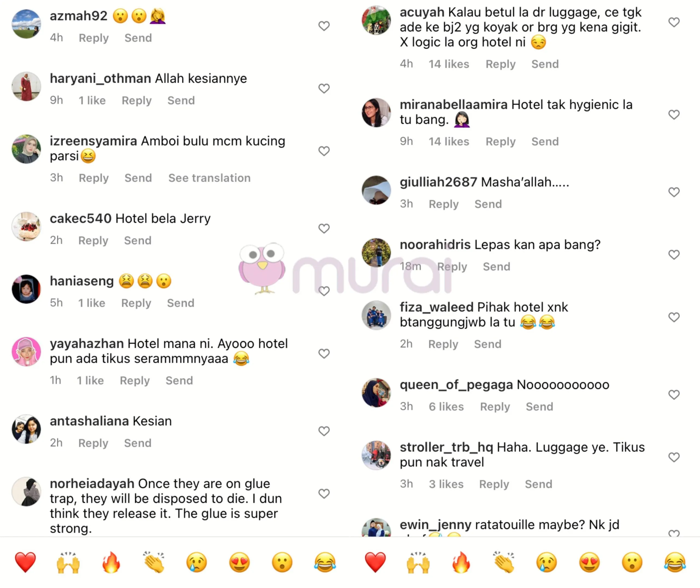This screenshot has height=588, width=700.
Task: See translation of izreensyamira's comment
Action: (x=209, y=178)
